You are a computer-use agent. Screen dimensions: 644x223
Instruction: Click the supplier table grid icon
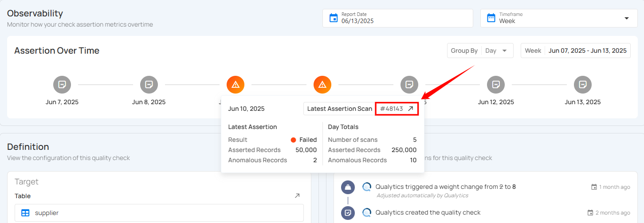(x=25, y=213)
